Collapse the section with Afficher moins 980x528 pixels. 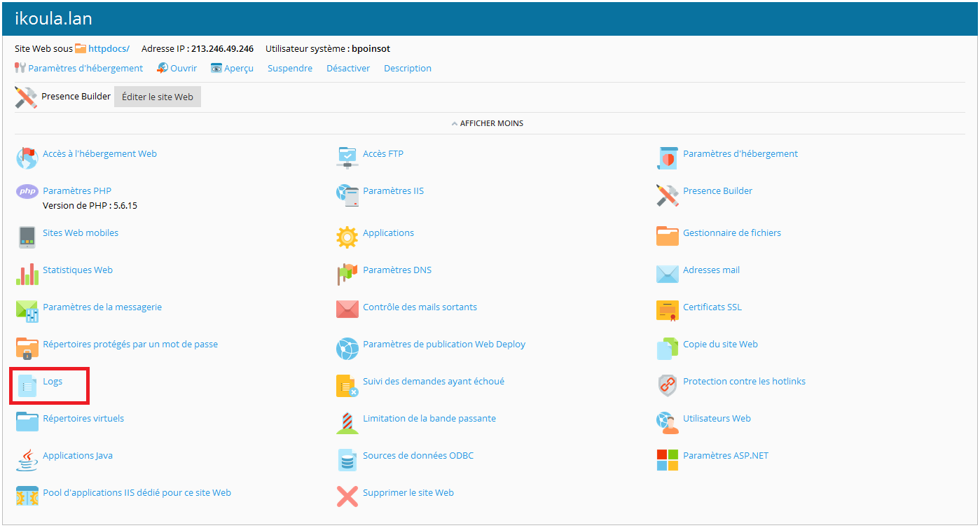490,123
